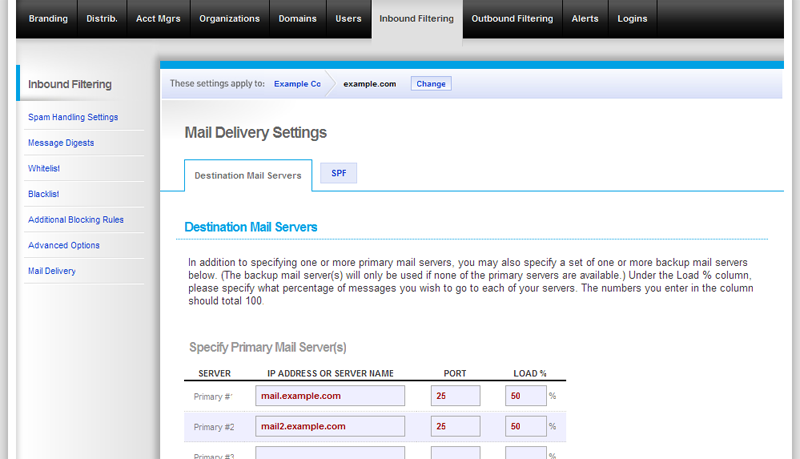This screenshot has width=800, height=459.
Task: Click Primary #1 port field
Action: click(x=455, y=396)
